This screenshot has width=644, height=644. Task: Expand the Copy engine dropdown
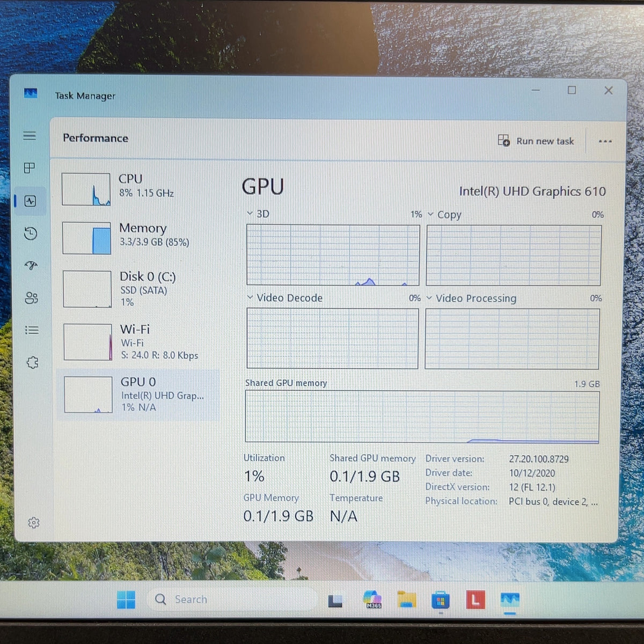pyautogui.click(x=430, y=214)
